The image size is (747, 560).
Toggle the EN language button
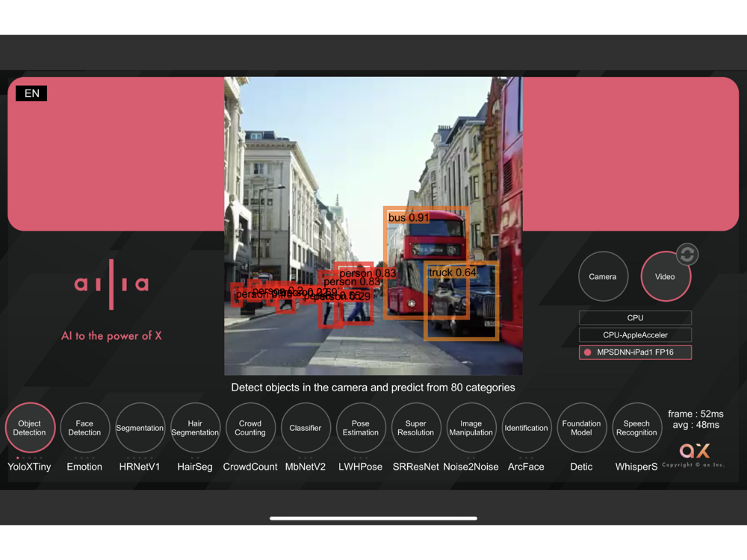coord(31,93)
